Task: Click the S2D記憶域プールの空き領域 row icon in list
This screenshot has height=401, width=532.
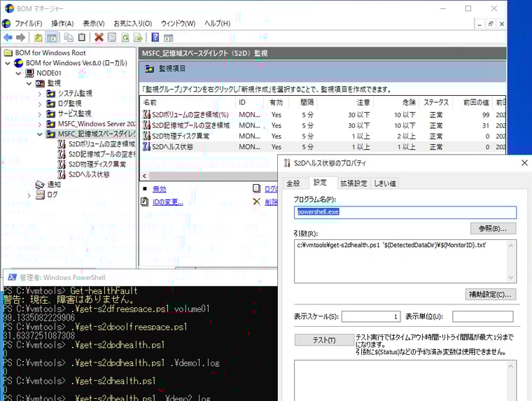Action: pos(146,125)
